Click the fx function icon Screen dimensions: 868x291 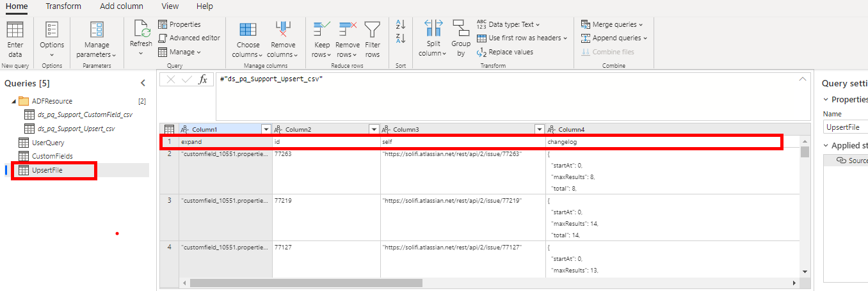(203, 79)
